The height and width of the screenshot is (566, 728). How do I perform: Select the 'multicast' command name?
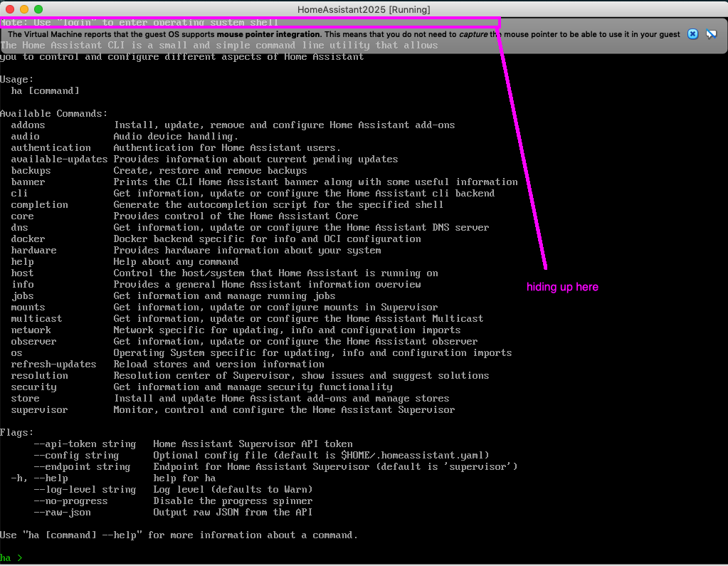click(x=37, y=318)
